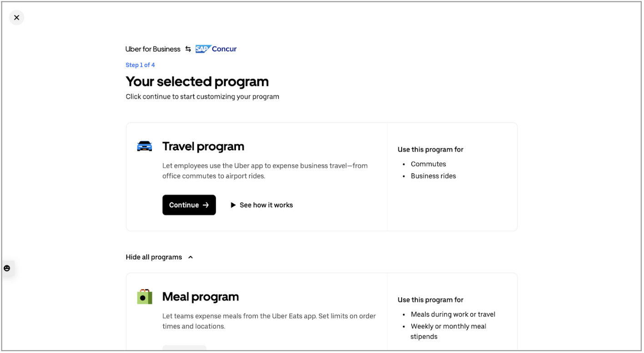Click the Business rides bullet item
The height and width of the screenshot is (353, 644).
coord(433,176)
